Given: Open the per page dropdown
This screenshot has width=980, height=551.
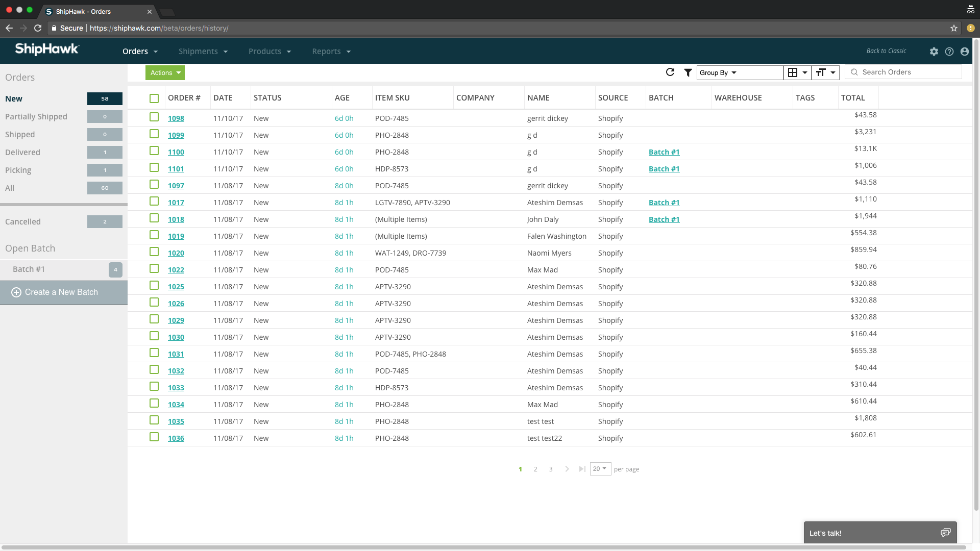Looking at the screenshot, I should [600, 468].
